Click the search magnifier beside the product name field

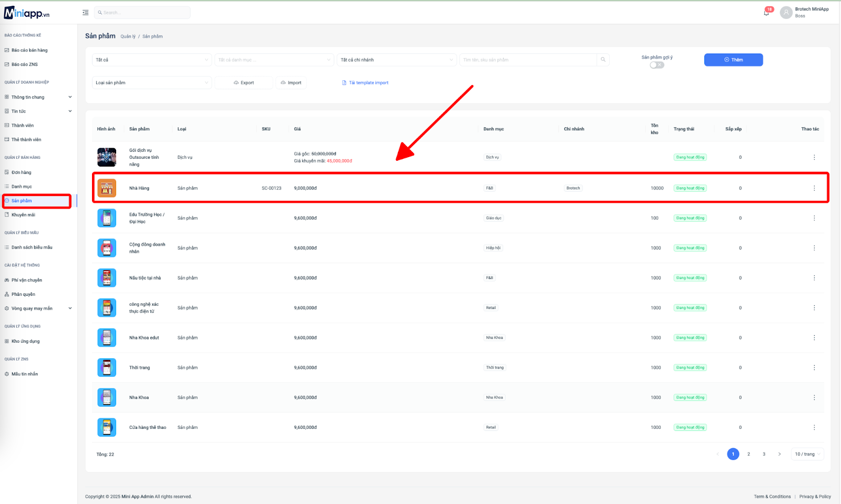603,60
